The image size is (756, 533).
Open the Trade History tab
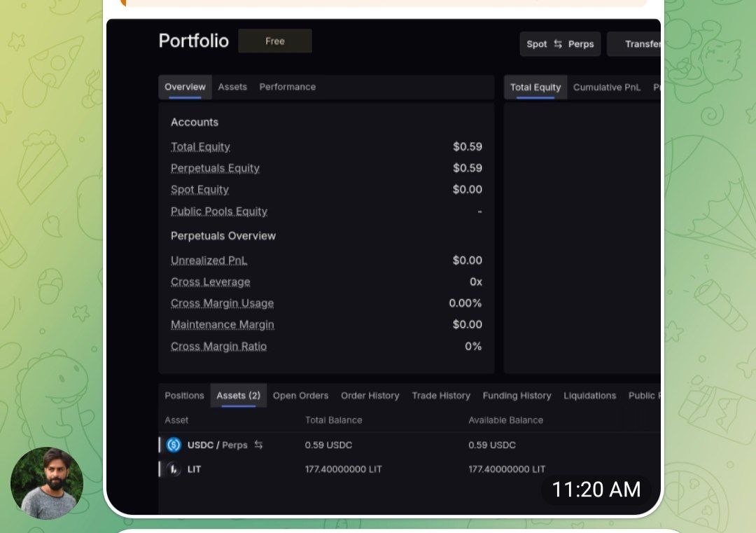coord(441,396)
